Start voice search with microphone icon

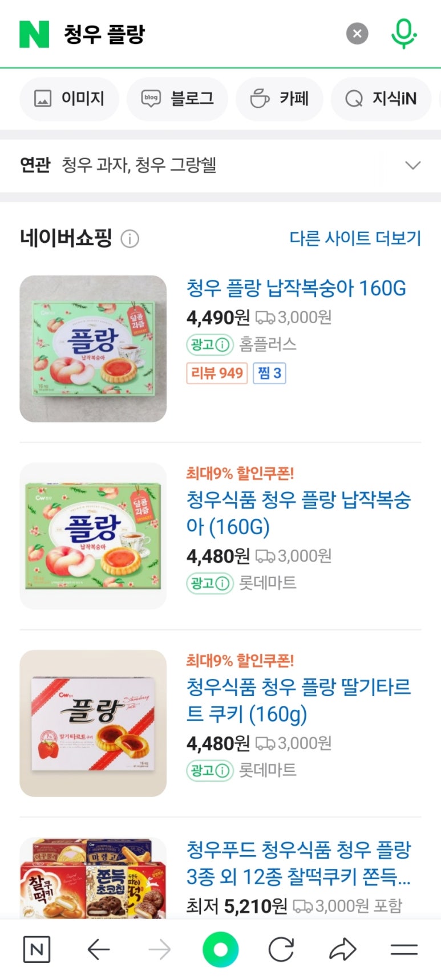point(403,34)
